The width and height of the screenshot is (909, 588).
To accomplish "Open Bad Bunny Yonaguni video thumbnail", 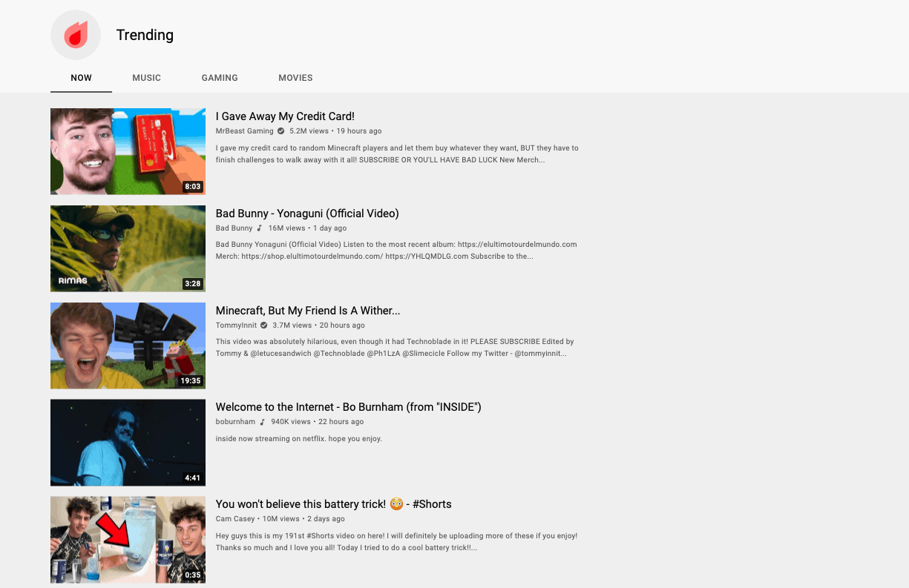I will pyautogui.click(x=128, y=248).
